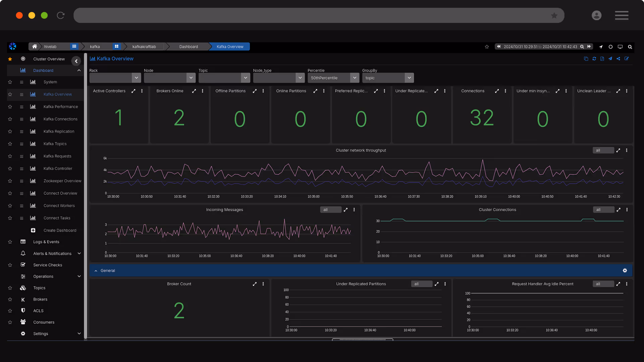Open General section settings gear
This screenshot has width=644, height=362.
point(625,270)
